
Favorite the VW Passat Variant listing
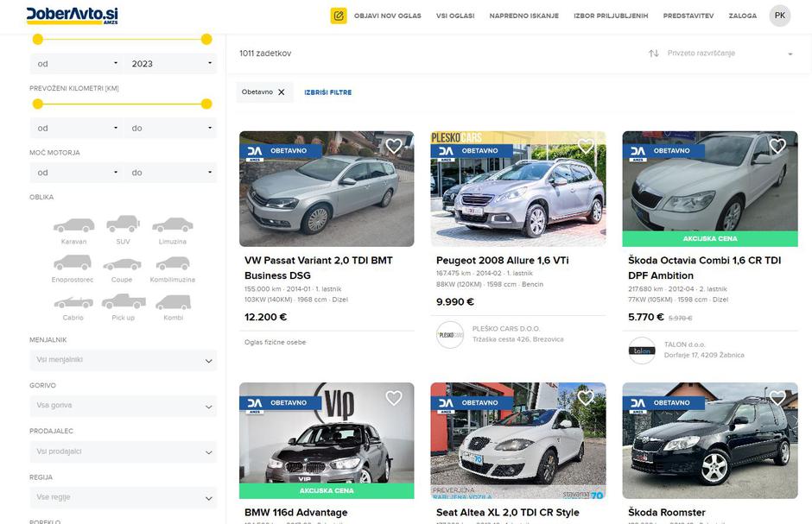394,146
